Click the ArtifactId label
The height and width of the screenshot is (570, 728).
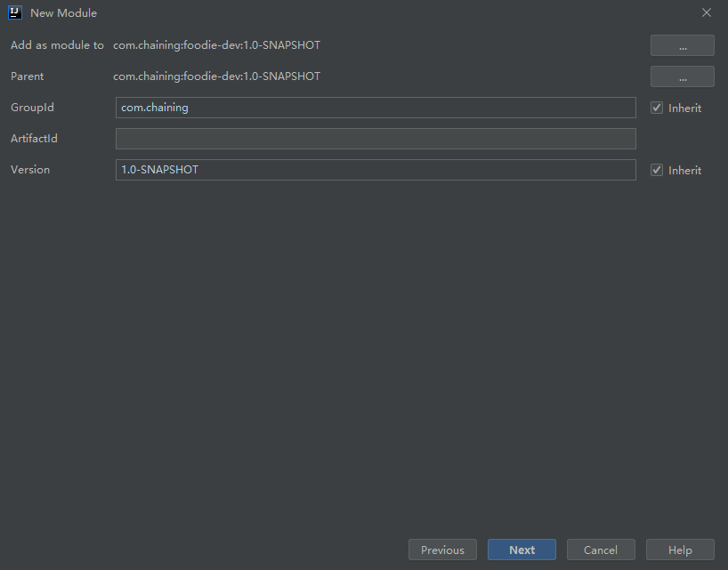[34, 139]
